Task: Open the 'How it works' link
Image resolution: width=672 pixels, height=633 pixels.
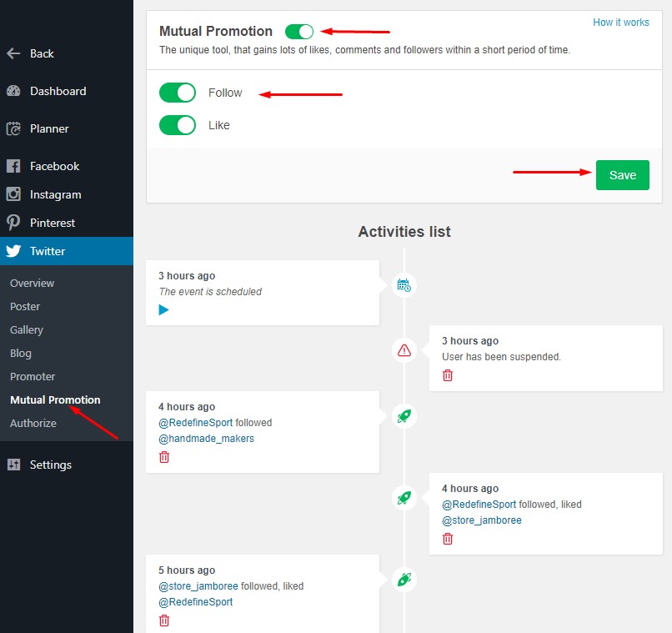Action: [x=620, y=23]
